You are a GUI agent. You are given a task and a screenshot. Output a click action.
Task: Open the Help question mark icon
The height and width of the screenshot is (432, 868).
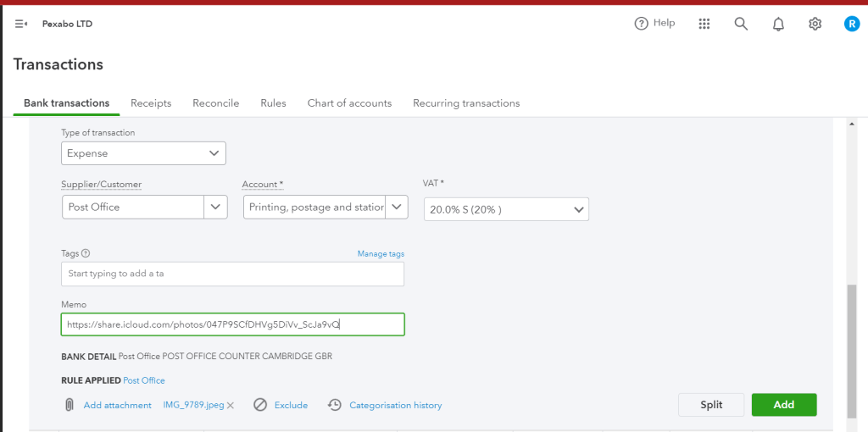pos(641,23)
